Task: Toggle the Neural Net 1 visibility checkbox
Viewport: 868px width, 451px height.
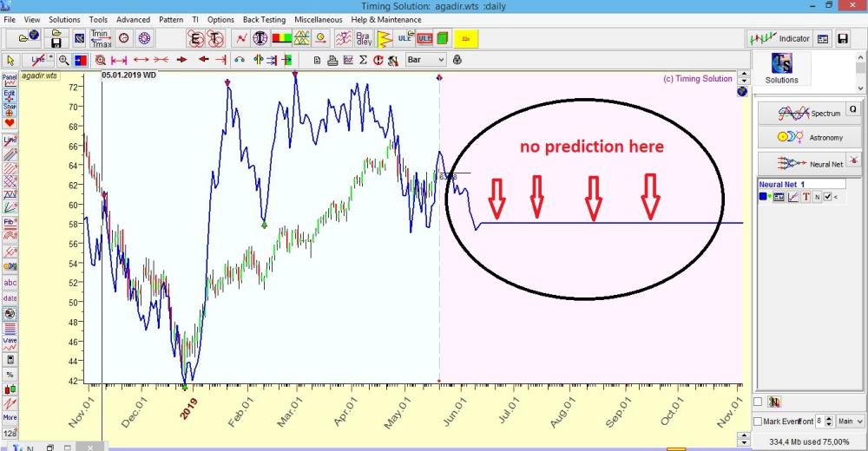Action: (x=827, y=197)
